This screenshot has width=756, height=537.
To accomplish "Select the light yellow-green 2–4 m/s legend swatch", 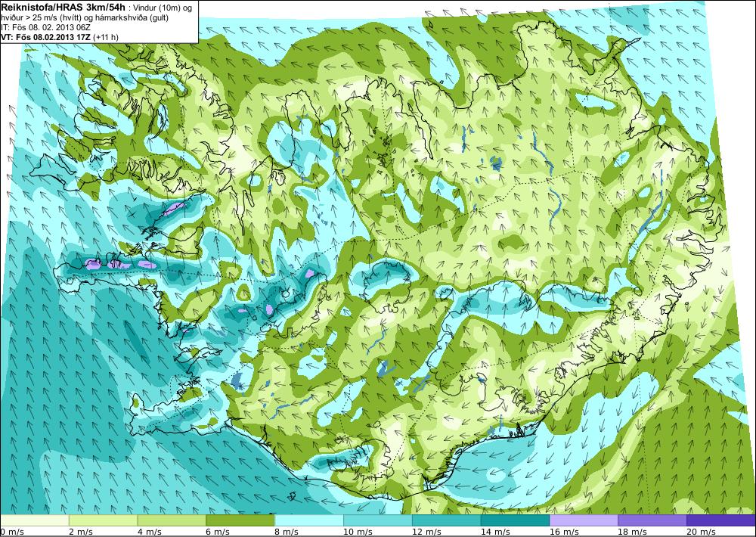I will (103, 520).
